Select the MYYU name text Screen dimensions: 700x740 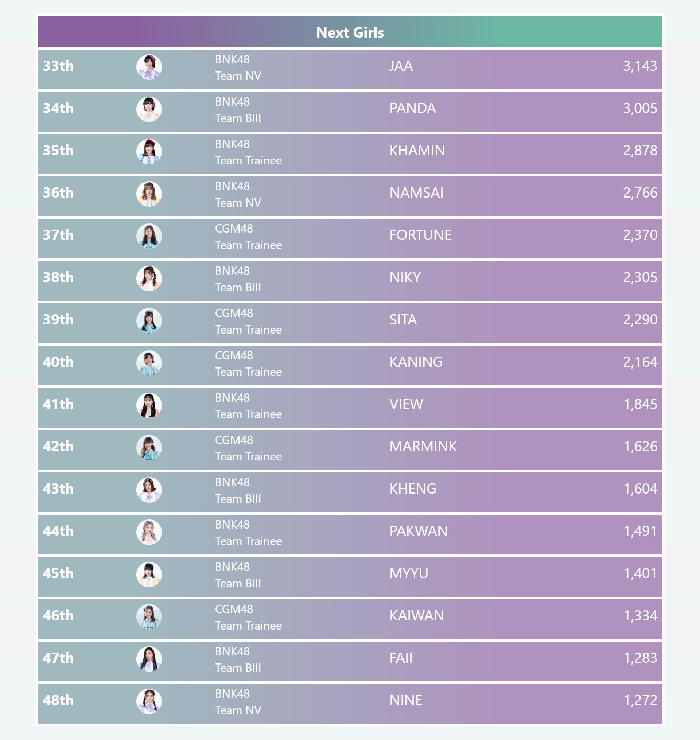pyautogui.click(x=409, y=573)
